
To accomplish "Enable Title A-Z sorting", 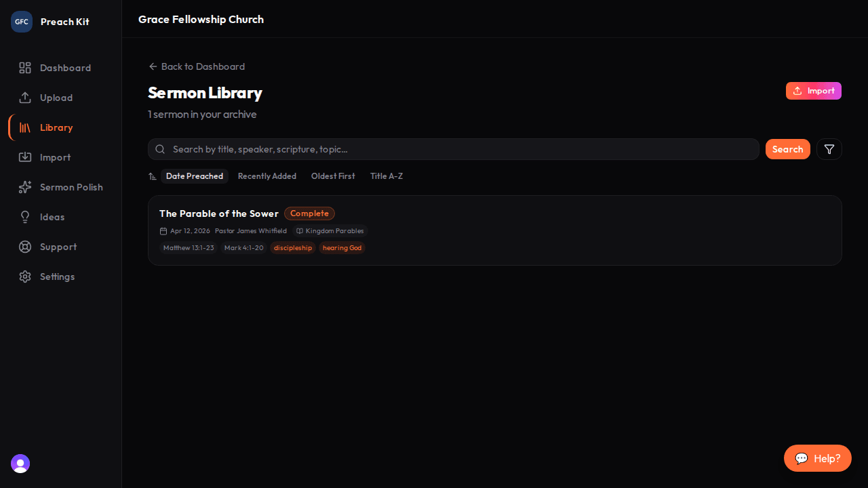I will pos(386,176).
